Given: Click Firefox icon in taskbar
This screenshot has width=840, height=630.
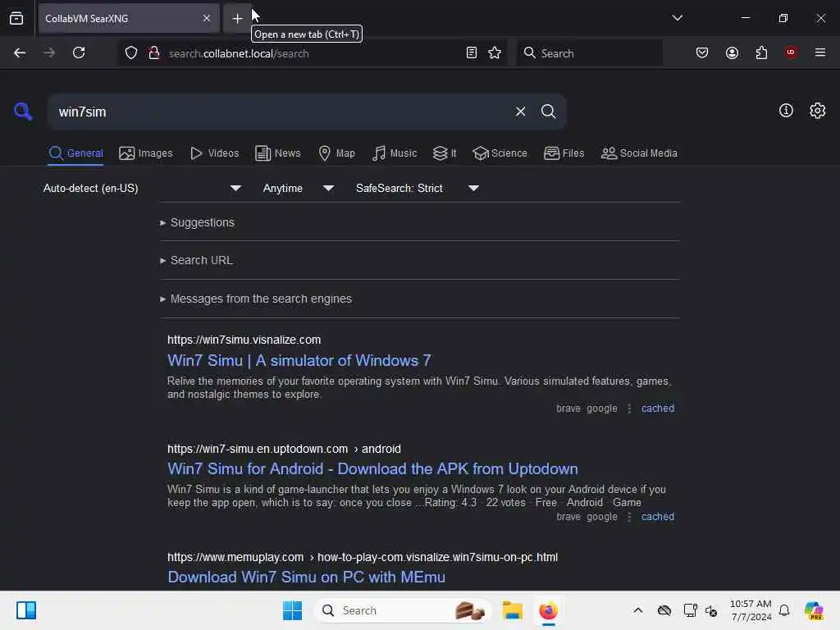Looking at the screenshot, I should [x=548, y=610].
